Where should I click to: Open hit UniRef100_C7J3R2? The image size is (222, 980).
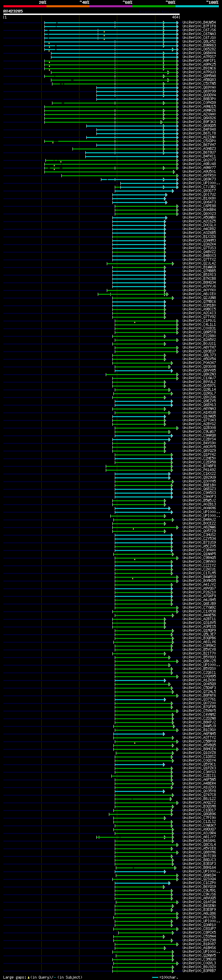199,187
